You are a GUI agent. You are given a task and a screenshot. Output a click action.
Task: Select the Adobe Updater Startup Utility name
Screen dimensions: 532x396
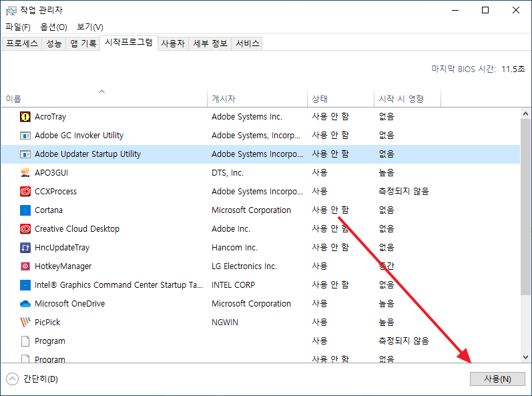[87, 154]
